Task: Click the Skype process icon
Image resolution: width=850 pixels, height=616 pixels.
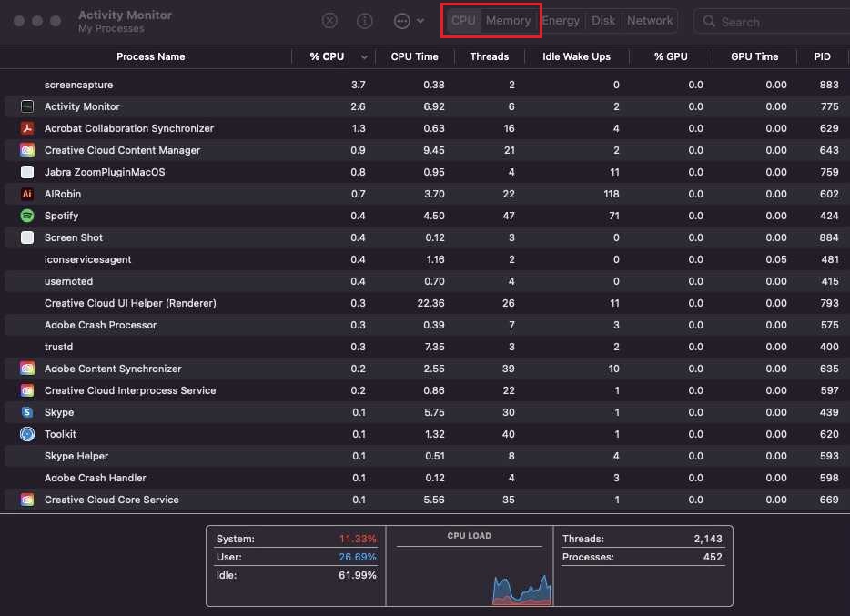Action: point(27,412)
